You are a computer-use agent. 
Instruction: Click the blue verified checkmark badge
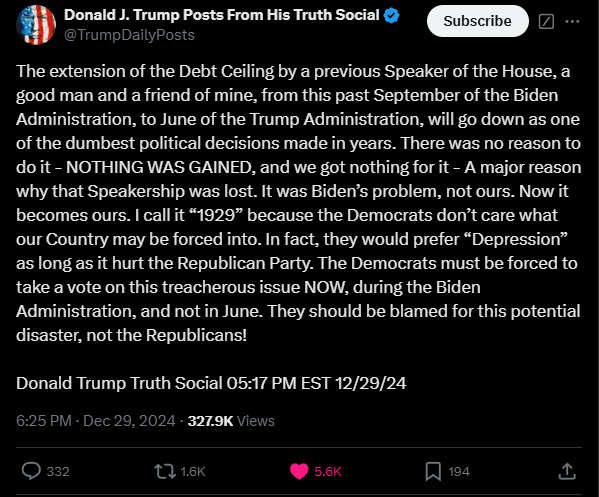[x=391, y=16]
